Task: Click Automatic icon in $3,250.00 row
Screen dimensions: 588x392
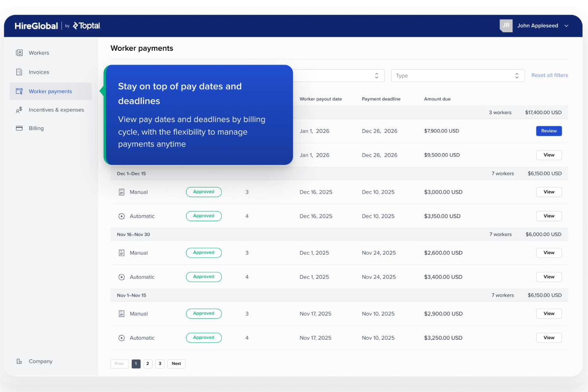Action: (x=122, y=338)
